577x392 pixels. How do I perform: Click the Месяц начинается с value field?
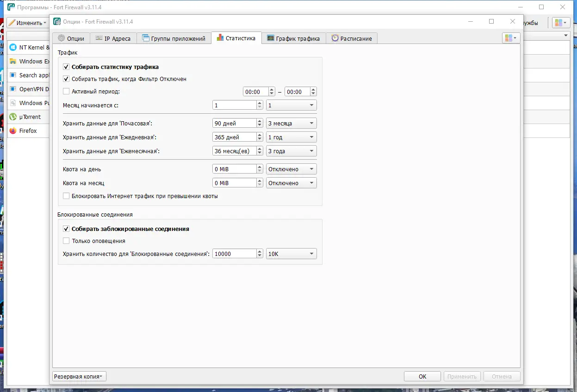point(234,106)
